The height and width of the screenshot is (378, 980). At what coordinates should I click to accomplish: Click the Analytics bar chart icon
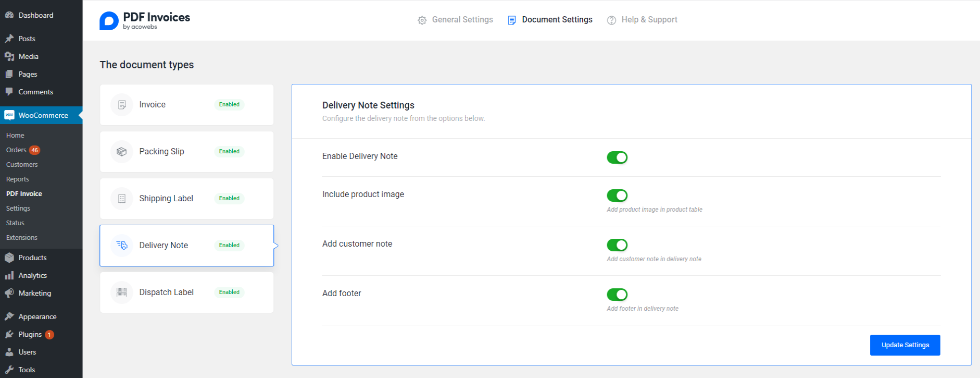tap(9, 275)
